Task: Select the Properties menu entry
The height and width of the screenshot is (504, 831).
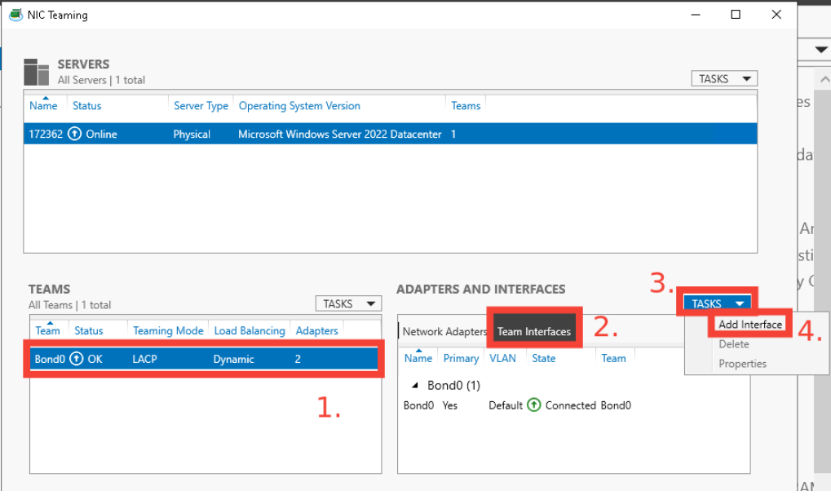Action: [742, 364]
